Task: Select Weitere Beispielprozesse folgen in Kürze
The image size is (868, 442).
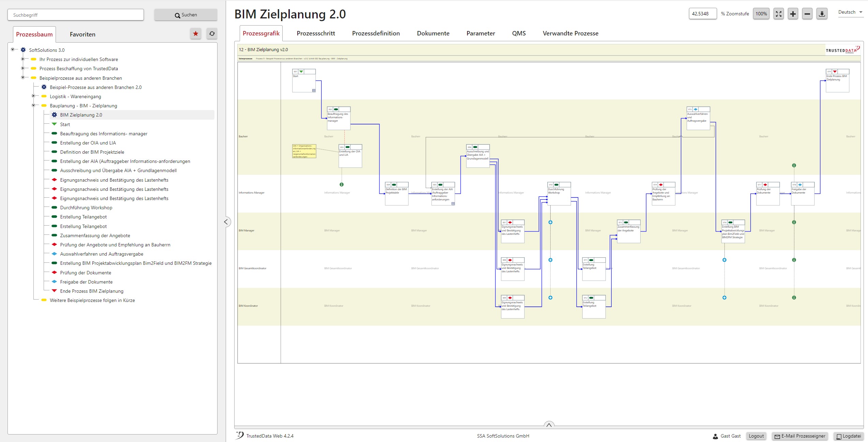Action: click(92, 300)
